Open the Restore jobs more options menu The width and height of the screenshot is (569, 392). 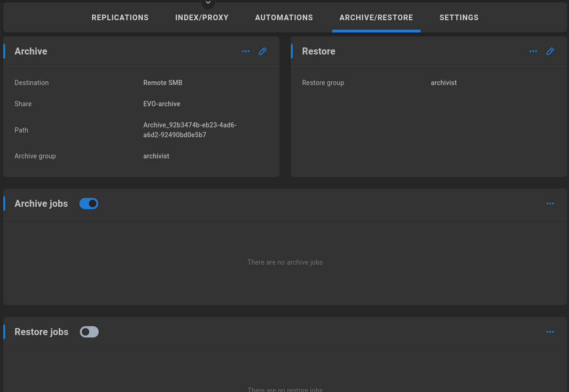550,332
